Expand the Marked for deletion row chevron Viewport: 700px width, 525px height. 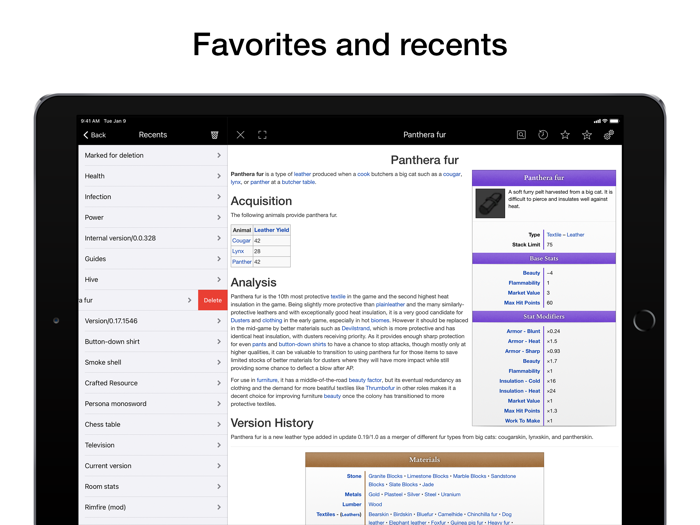click(x=219, y=155)
